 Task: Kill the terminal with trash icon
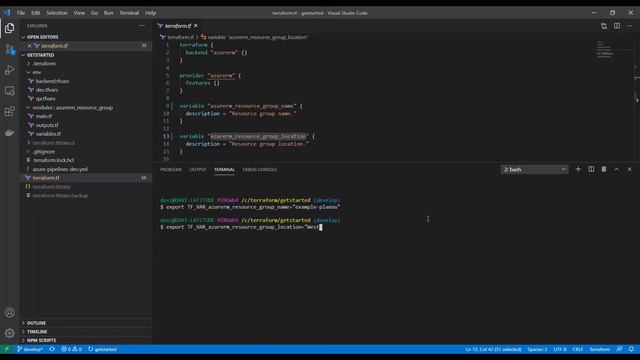coord(604,169)
